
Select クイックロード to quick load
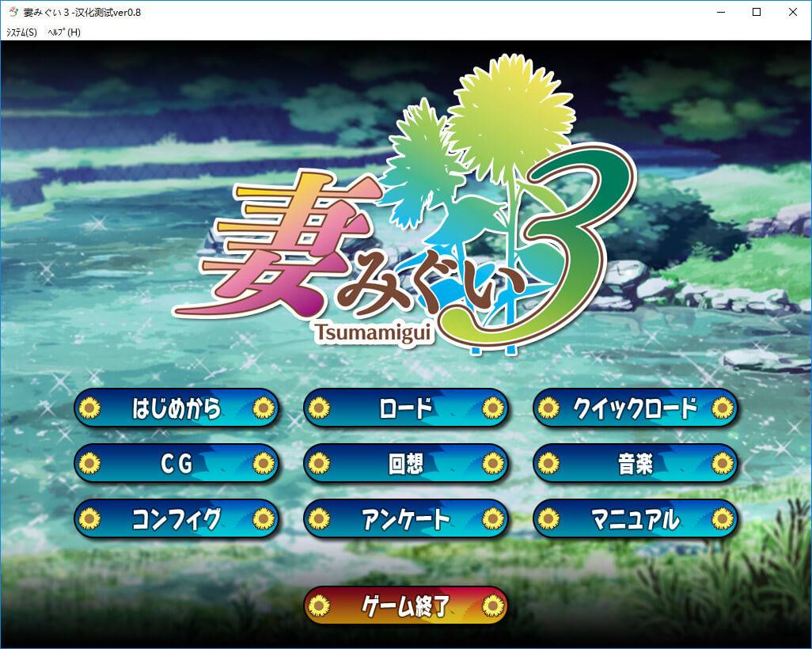pyautogui.click(x=636, y=408)
